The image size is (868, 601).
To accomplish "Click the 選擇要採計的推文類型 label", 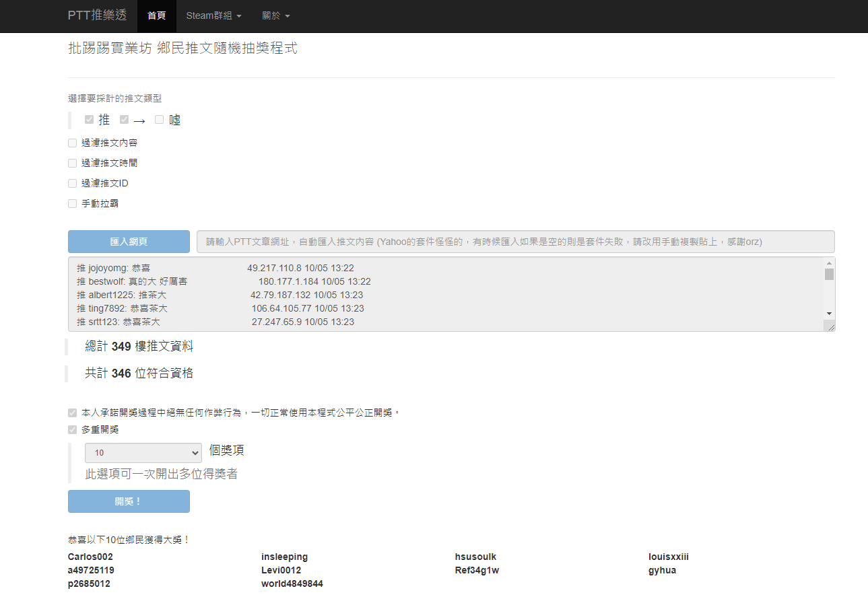I will pos(115,98).
